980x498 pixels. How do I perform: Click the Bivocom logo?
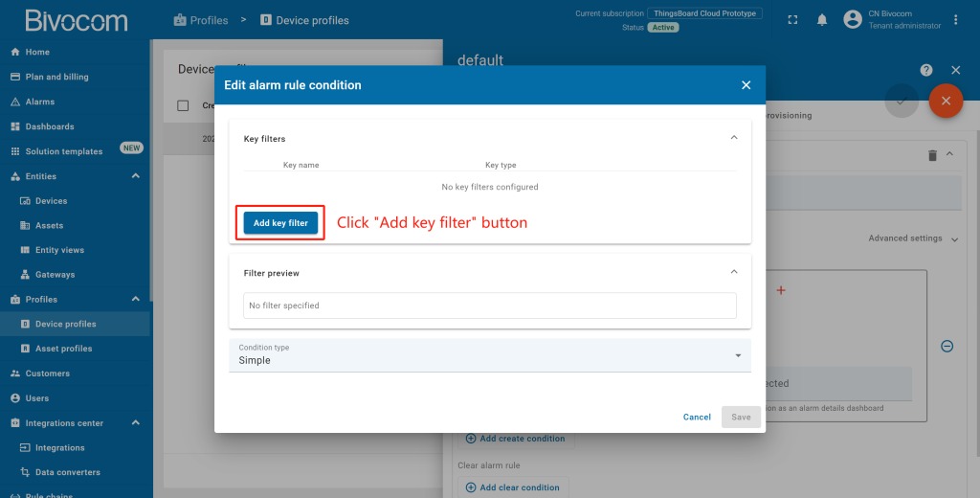[x=77, y=20]
